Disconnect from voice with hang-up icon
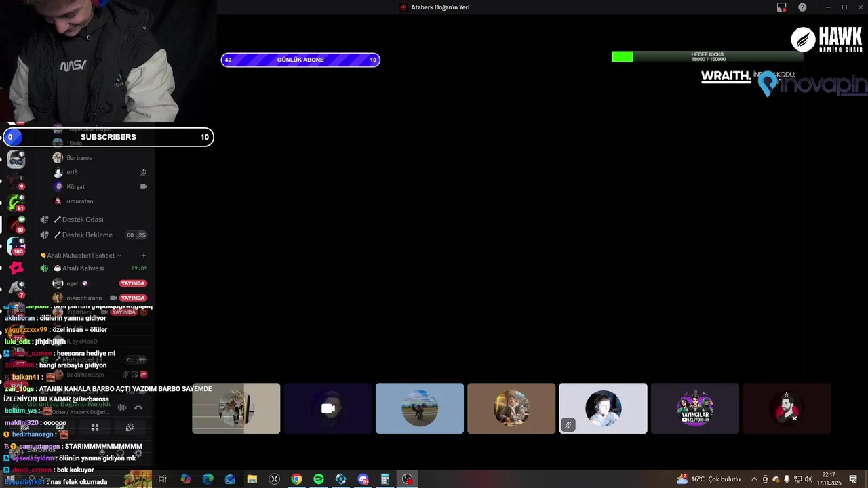Image resolution: width=868 pixels, height=488 pixels. (138, 407)
